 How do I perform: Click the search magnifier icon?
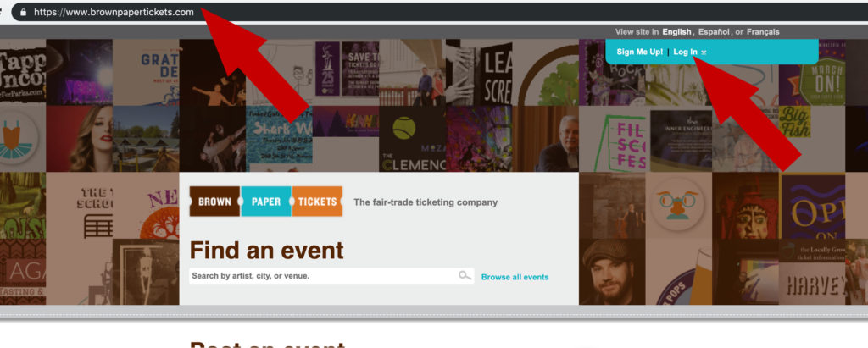point(465,275)
